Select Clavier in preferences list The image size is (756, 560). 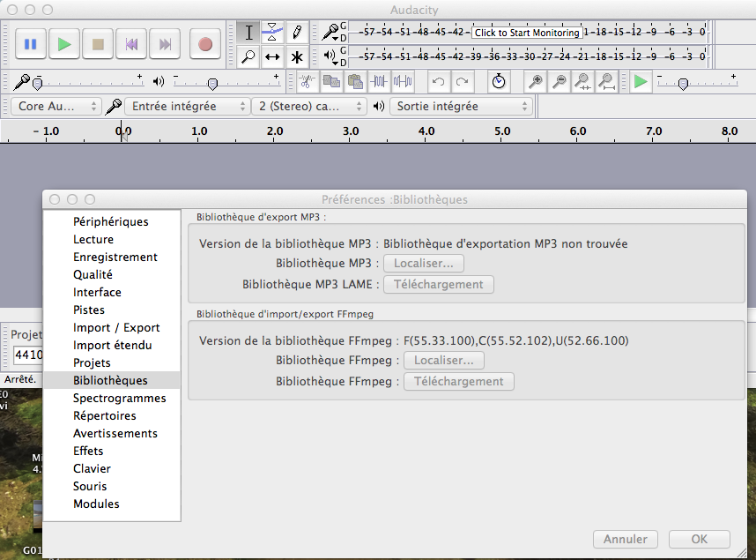click(111, 468)
